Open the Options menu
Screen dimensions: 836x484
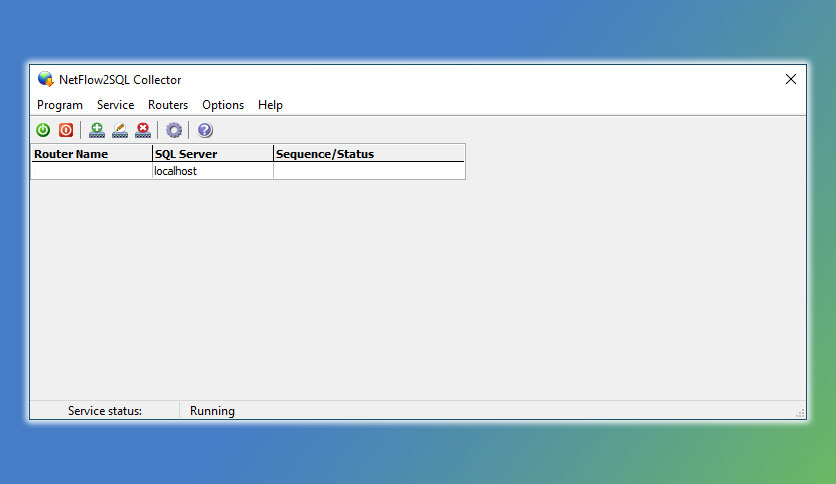click(x=223, y=105)
